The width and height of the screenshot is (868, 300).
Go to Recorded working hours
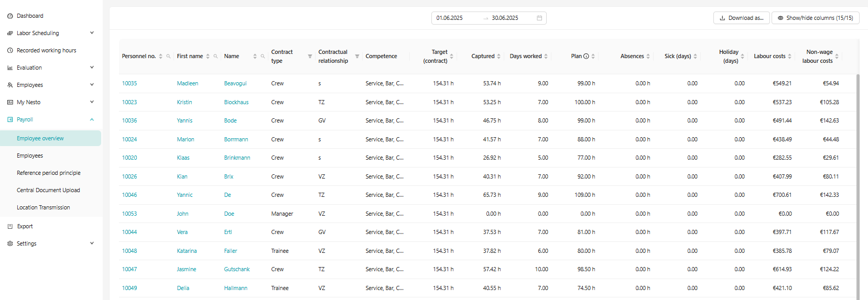tap(46, 50)
